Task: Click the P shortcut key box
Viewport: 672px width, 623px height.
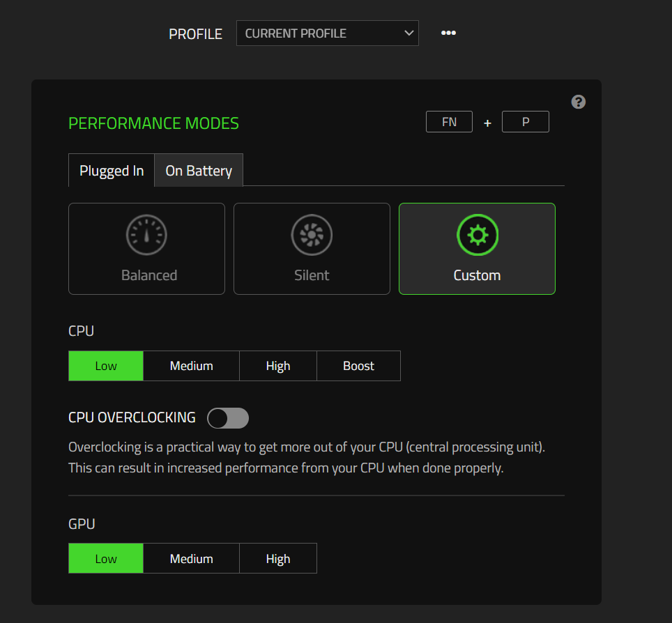Action: click(x=526, y=122)
